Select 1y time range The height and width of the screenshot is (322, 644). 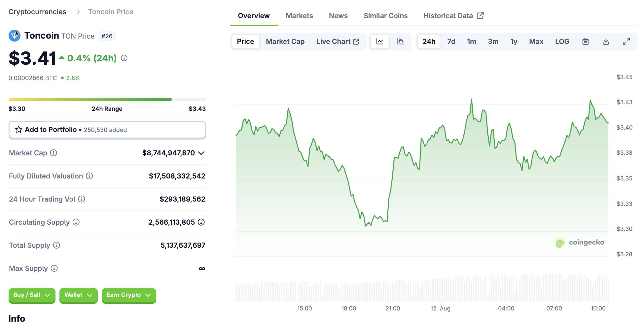(x=514, y=42)
